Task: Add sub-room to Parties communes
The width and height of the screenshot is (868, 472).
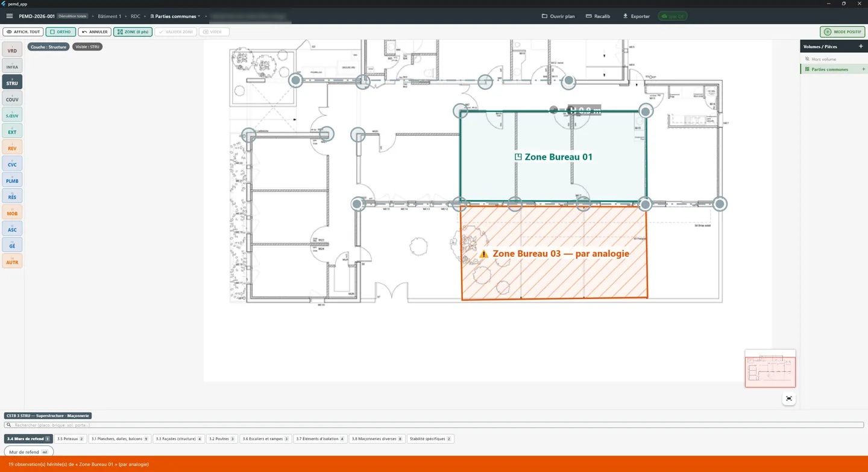Action: point(863,69)
